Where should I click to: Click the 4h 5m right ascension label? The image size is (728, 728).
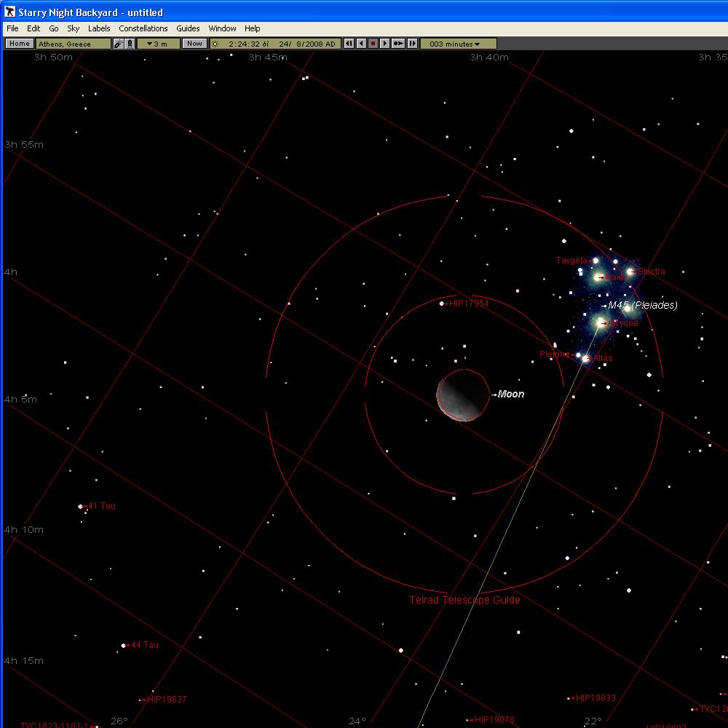[x=20, y=399]
